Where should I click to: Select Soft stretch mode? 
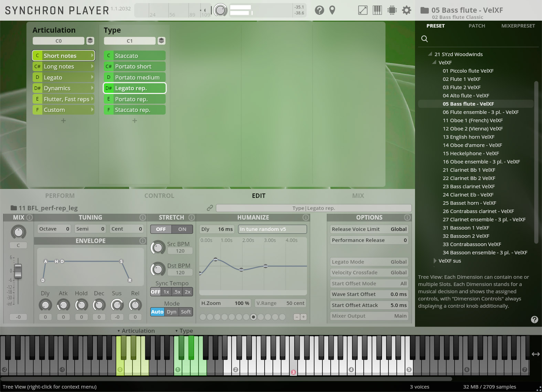[186, 312]
